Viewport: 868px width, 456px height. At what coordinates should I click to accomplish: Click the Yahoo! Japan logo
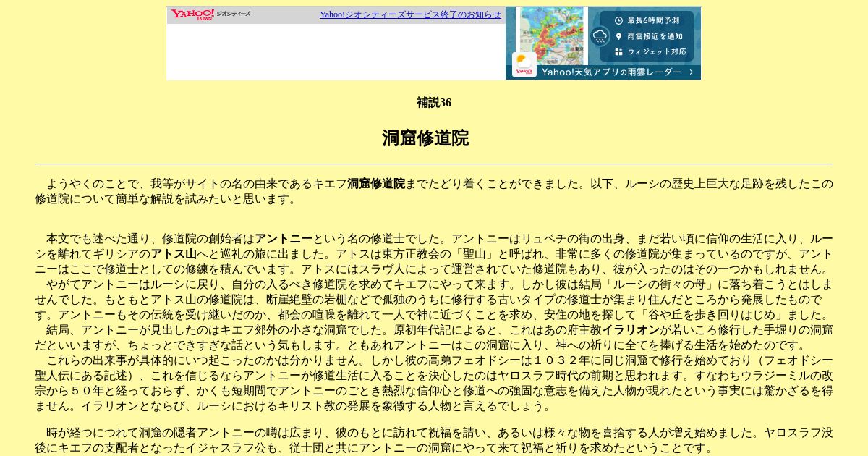[x=192, y=14]
